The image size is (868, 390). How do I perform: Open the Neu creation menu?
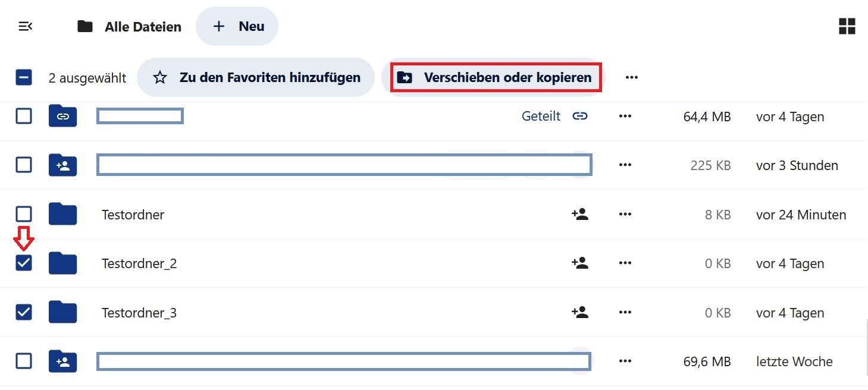click(237, 26)
